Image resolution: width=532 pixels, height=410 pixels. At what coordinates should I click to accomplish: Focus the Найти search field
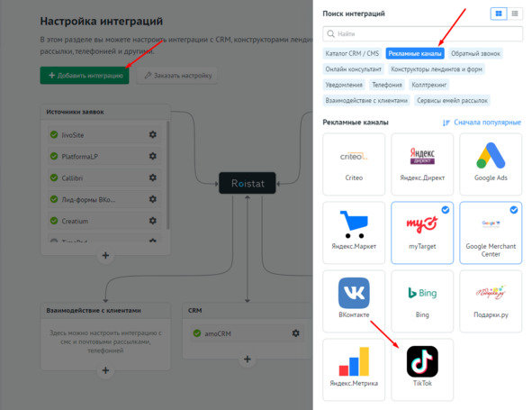(x=422, y=34)
